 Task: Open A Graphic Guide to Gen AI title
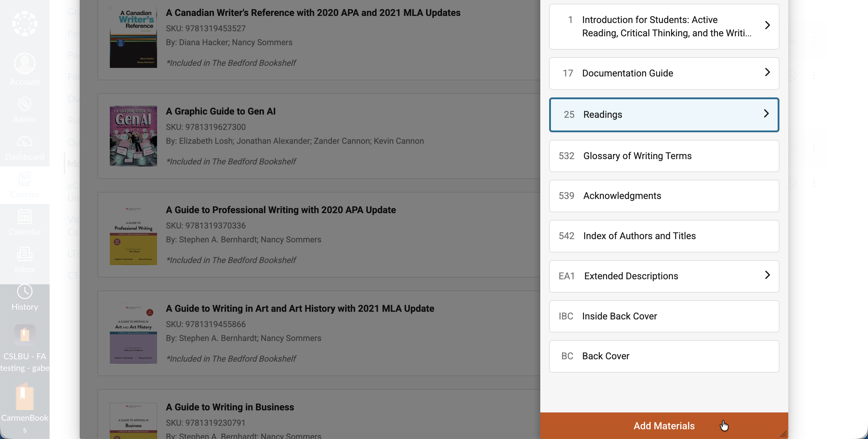tap(221, 112)
